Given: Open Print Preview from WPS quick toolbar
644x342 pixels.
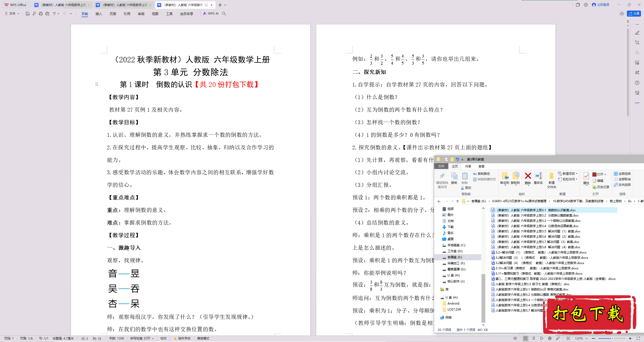Looking at the screenshot, I should 47,14.
